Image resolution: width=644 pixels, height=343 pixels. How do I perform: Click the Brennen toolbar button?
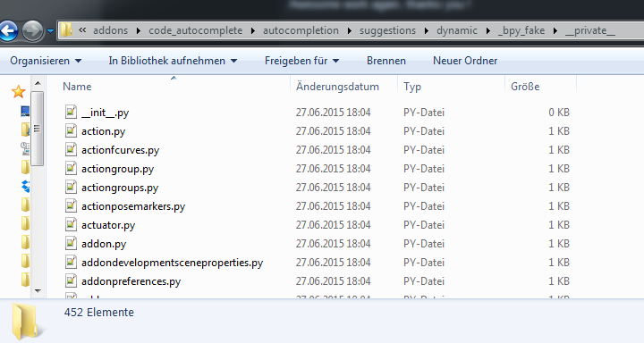(x=386, y=61)
